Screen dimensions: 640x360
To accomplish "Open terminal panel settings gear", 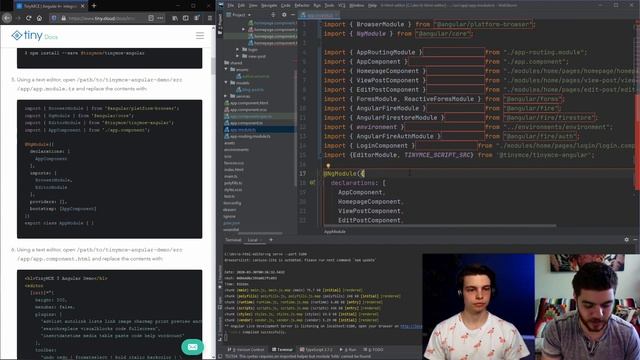I will point(627,240).
